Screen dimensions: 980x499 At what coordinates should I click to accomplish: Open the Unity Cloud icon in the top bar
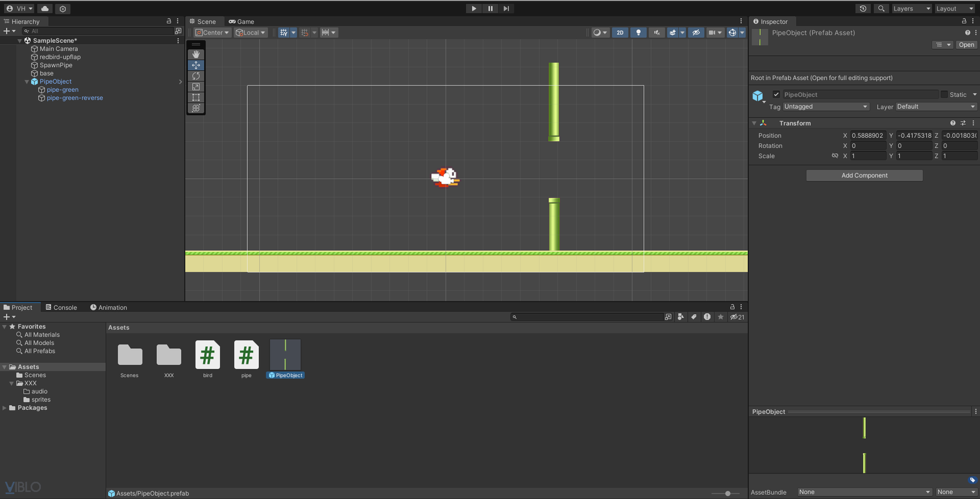pyautogui.click(x=45, y=9)
